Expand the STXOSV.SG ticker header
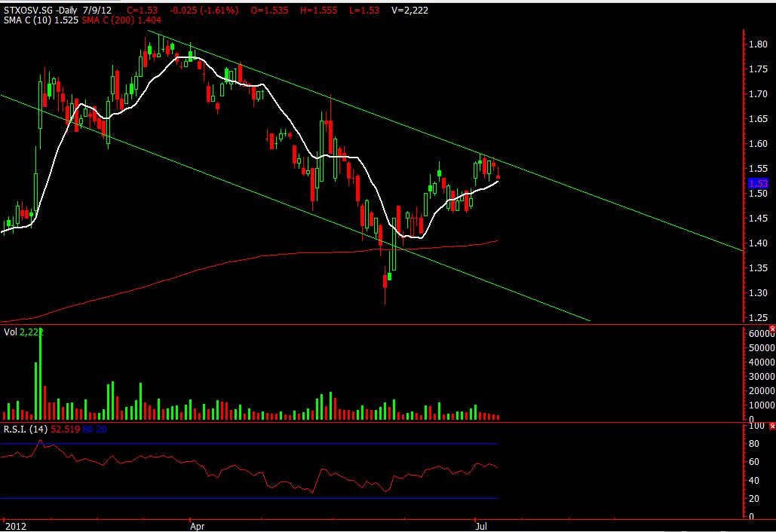This screenshot has width=776, height=532. [x=26, y=11]
